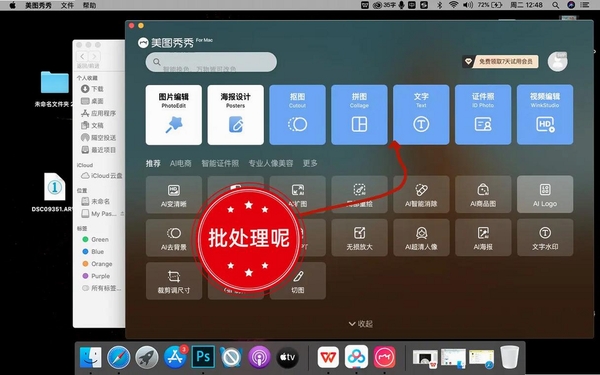Select the DSC09351.ARW file on desktop
This screenshot has width=600, height=375.
(54, 192)
